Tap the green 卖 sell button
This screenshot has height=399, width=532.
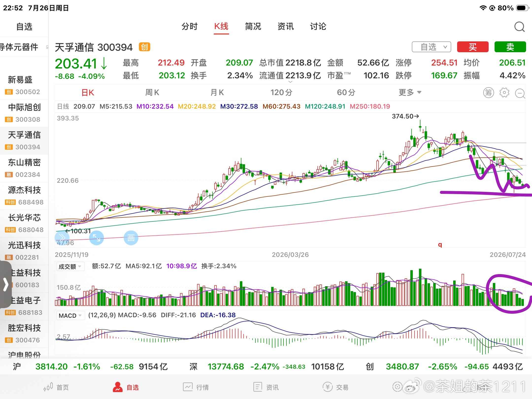click(x=510, y=47)
